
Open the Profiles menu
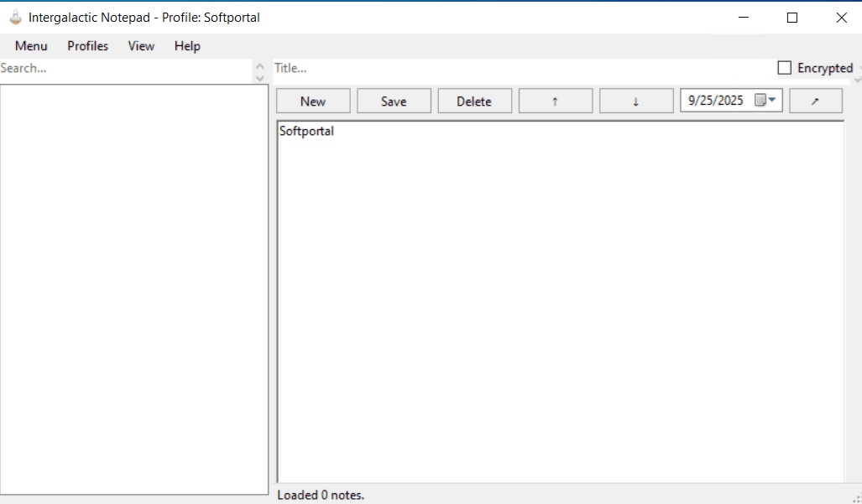[x=88, y=46]
